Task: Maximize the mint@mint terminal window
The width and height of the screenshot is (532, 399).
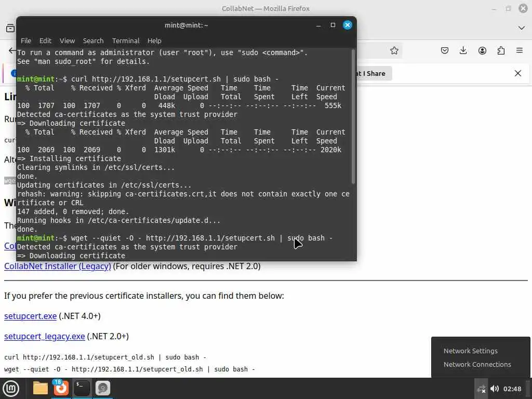Action: pos(333,25)
